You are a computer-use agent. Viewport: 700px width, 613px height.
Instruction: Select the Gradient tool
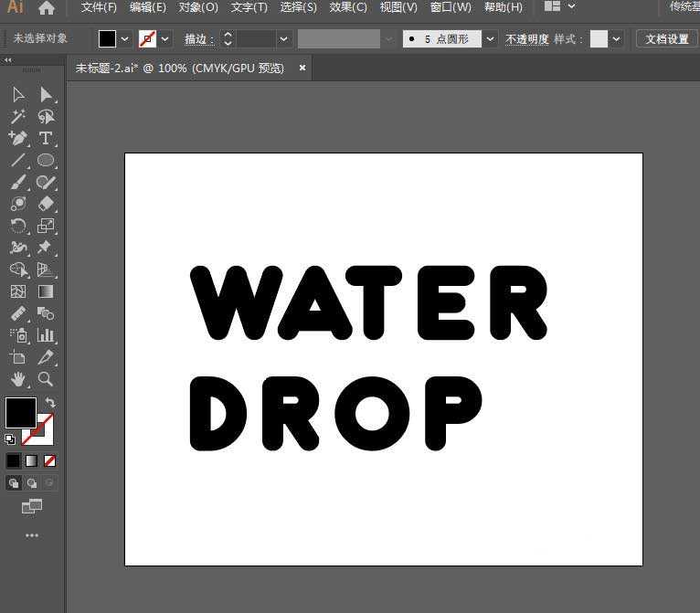[x=46, y=292]
